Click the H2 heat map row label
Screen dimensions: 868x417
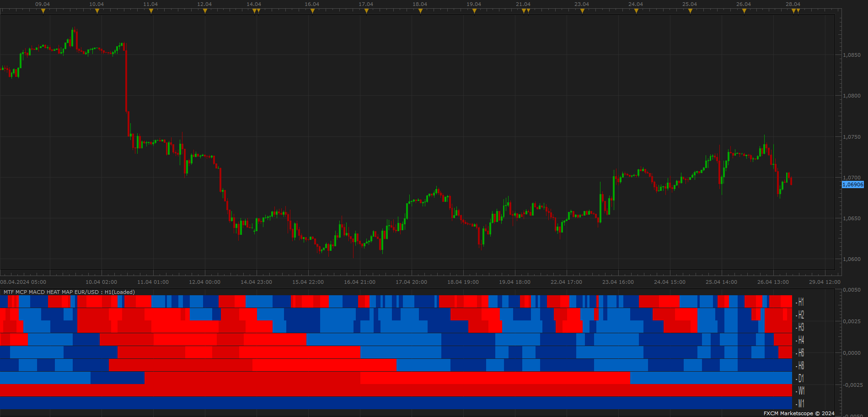click(x=800, y=315)
